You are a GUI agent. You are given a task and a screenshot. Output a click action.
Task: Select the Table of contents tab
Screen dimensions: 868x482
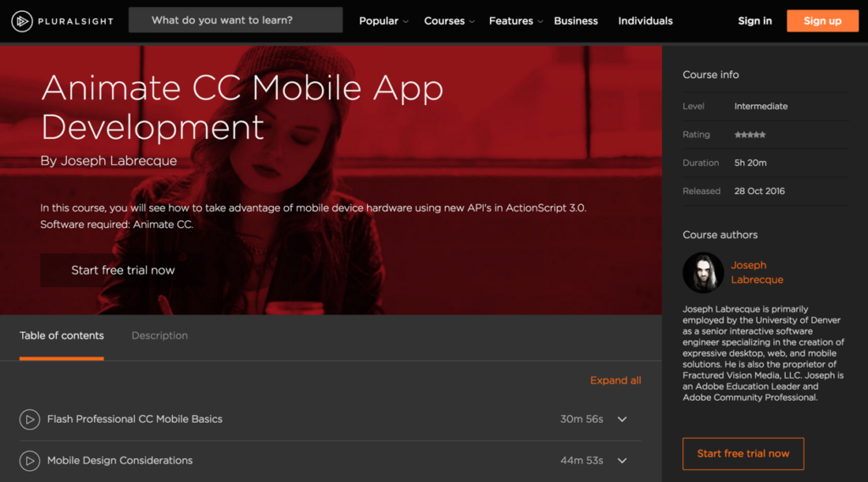point(61,335)
